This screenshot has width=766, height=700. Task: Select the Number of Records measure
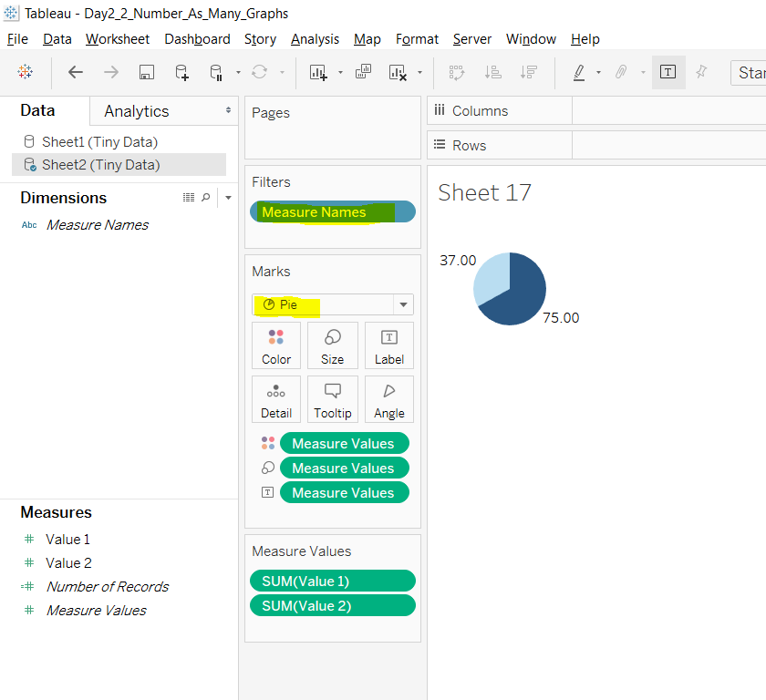pyautogui.click(x=107, y=586)
